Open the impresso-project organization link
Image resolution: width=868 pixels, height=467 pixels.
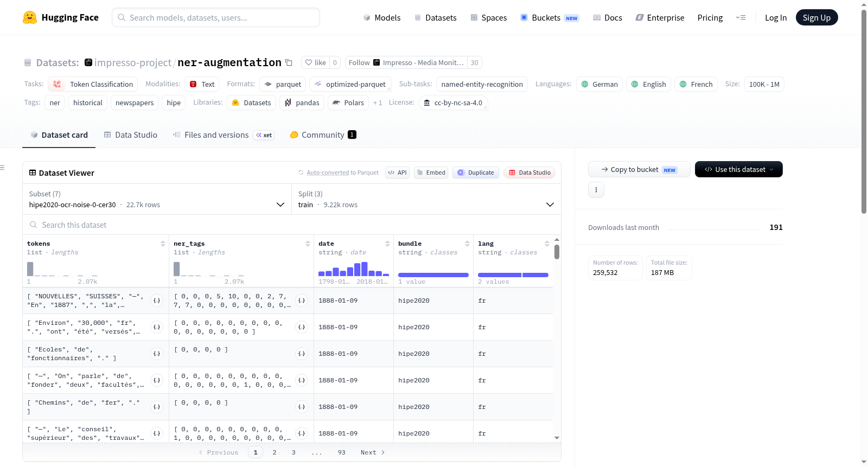tap(133, 63)
